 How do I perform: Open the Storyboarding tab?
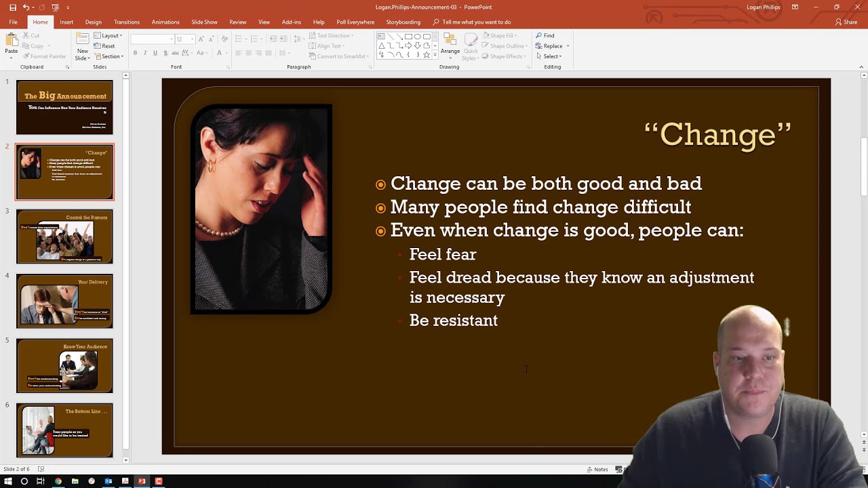(403, 22)
